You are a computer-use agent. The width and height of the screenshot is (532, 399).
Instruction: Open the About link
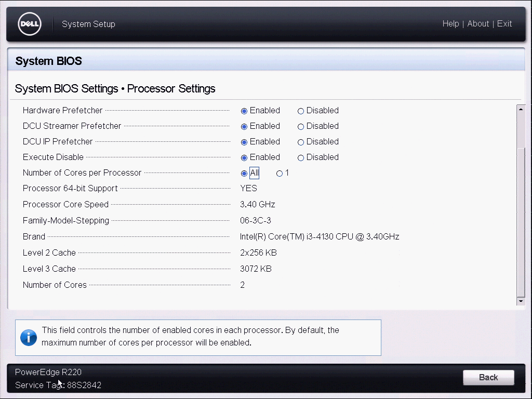[x=478, y=24]
